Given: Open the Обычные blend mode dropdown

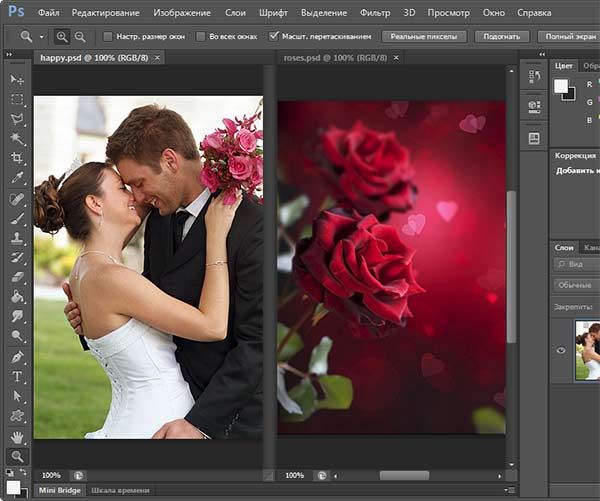Looking at the screenshot, I should (x=577, y=285).
